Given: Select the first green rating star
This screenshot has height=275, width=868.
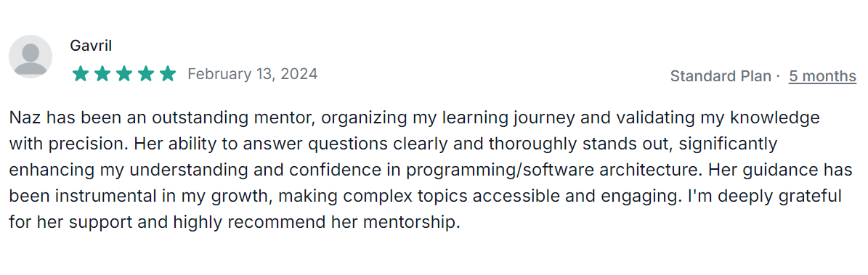Looking at the screenshot, I should pyautogui.click(x=81, y=74).
